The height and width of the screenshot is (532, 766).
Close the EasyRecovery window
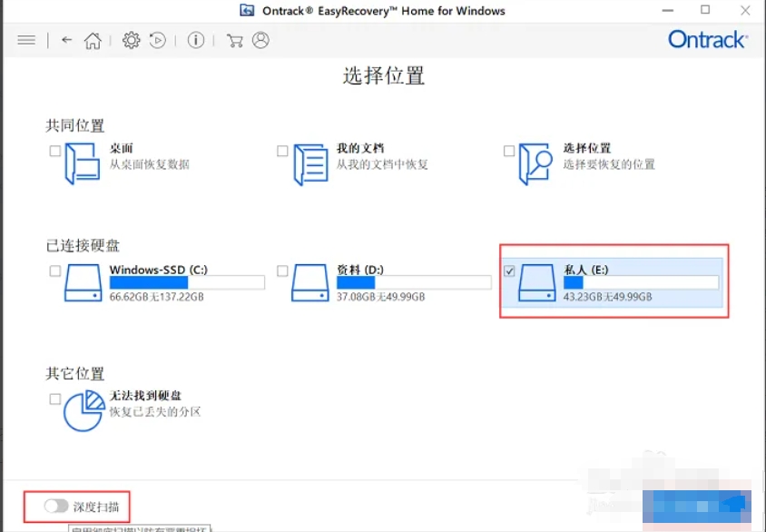click(x=745, y=10)
